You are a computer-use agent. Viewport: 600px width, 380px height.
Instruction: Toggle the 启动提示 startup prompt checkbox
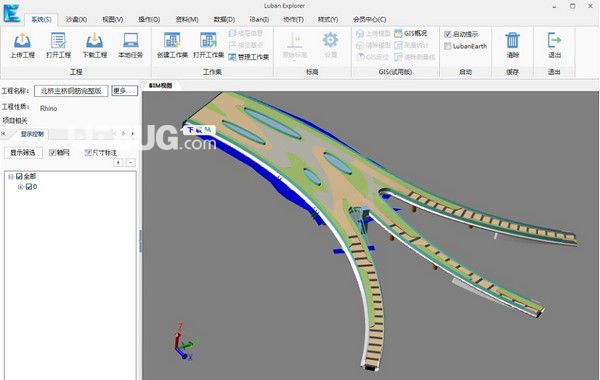(x=448, y=34)
